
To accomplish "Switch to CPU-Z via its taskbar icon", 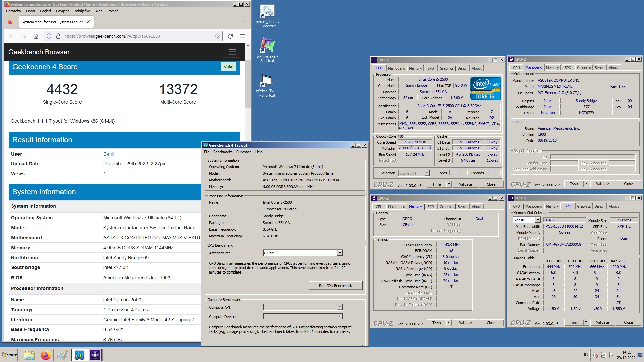I will [95, 355].
